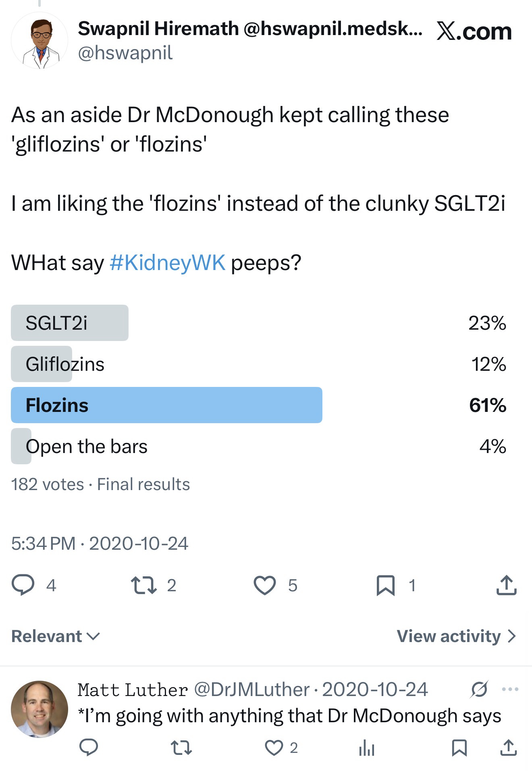532x771 pixels.
Task: Like the main poll tweet
Action: (264, 585)
